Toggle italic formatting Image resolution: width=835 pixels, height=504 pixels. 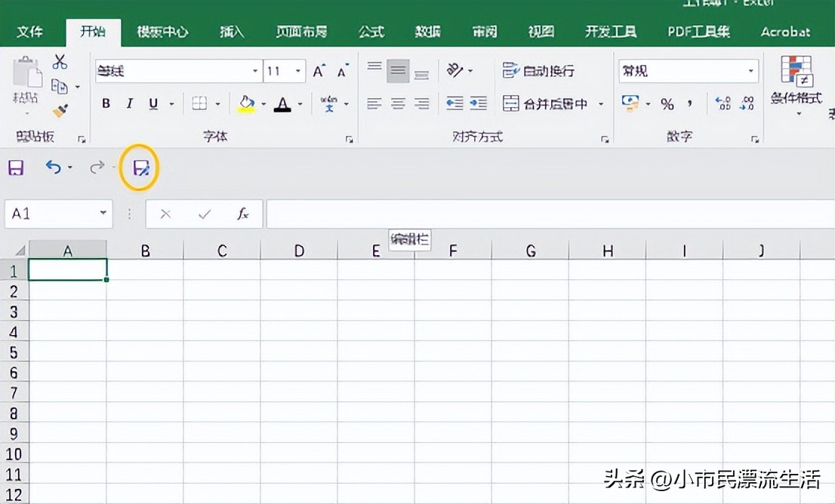(x=129, y=103)
